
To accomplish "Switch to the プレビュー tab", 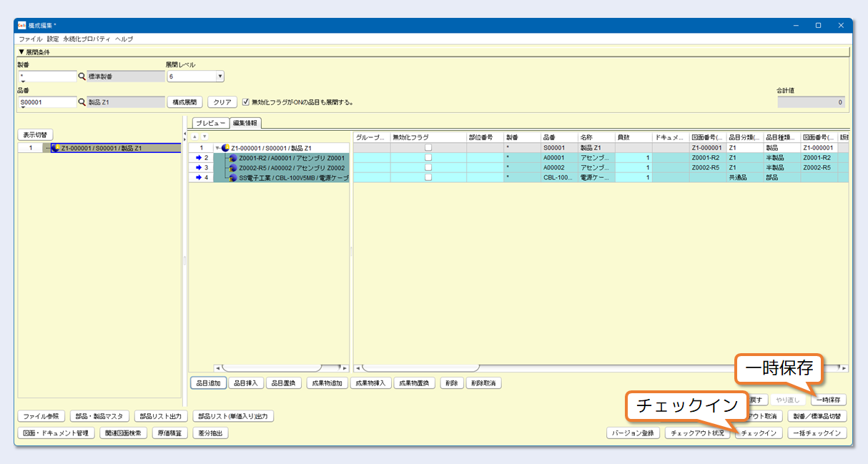I will [x=210, y=123].
